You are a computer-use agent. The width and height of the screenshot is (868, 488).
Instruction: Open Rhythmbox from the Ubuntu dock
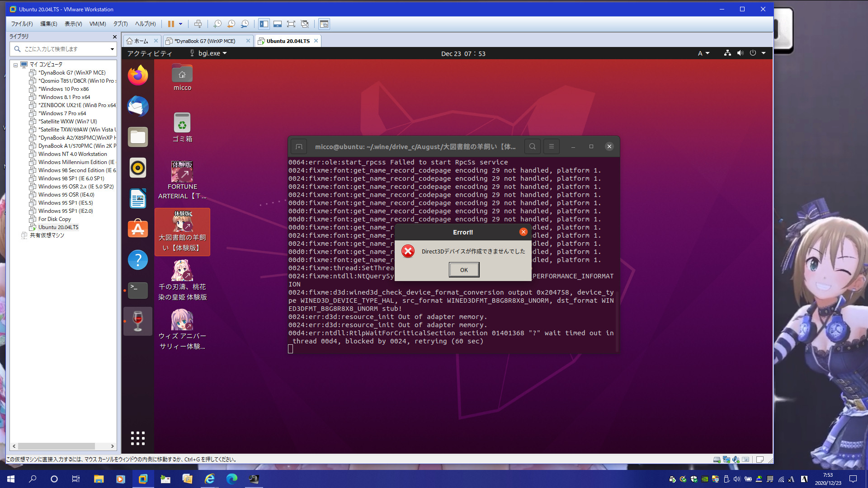click(138, 168)
